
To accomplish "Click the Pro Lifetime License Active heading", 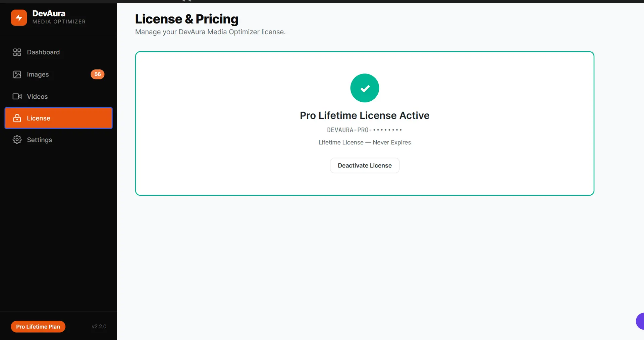I will click(365, 115).
